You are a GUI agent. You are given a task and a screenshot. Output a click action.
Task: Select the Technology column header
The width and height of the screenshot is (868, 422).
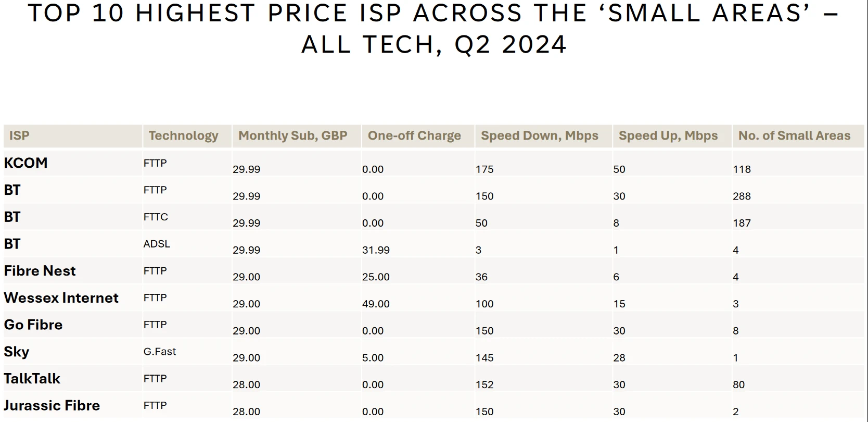tap(183, 136)
